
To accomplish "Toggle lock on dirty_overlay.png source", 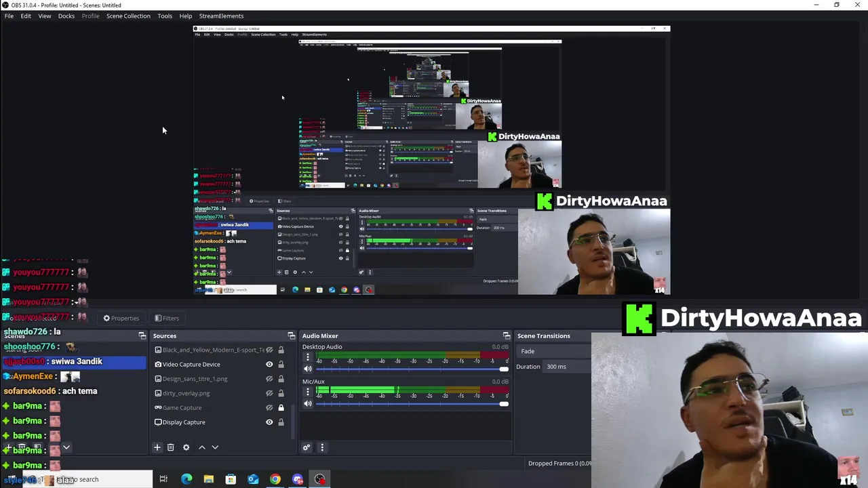I will (x=281, y=393).
